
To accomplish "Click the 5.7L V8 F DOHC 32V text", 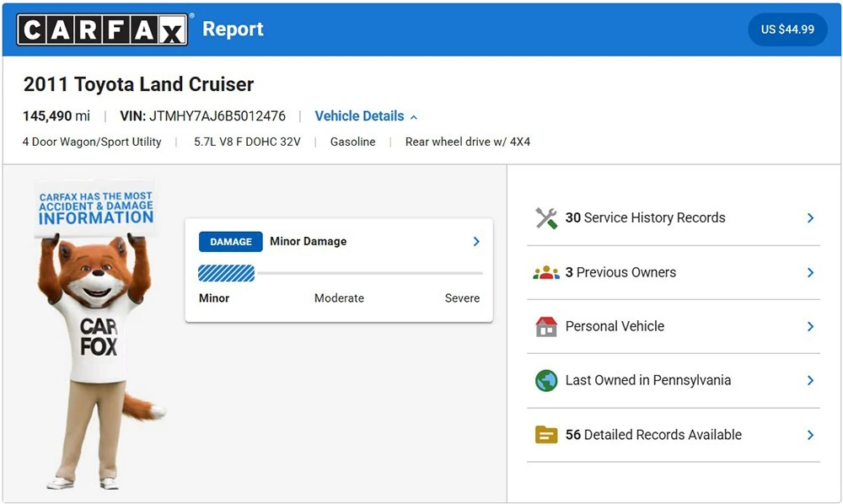I will click(247, 142).
